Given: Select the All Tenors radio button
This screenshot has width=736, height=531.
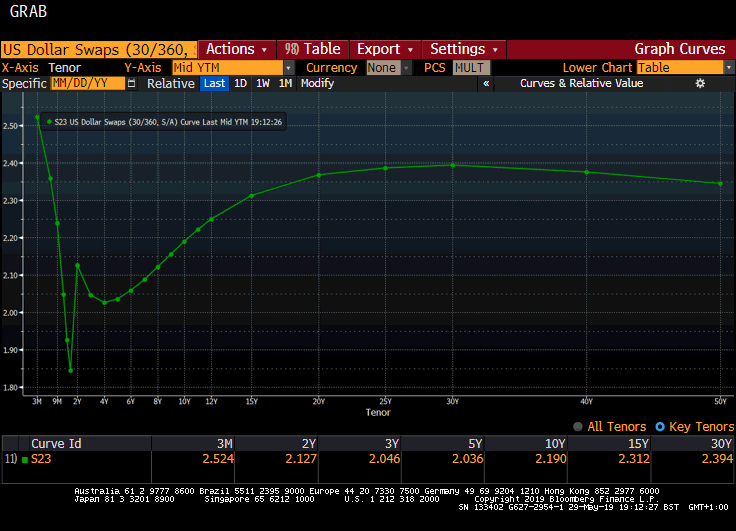Looking at the screenshot, I should point(578,427).
